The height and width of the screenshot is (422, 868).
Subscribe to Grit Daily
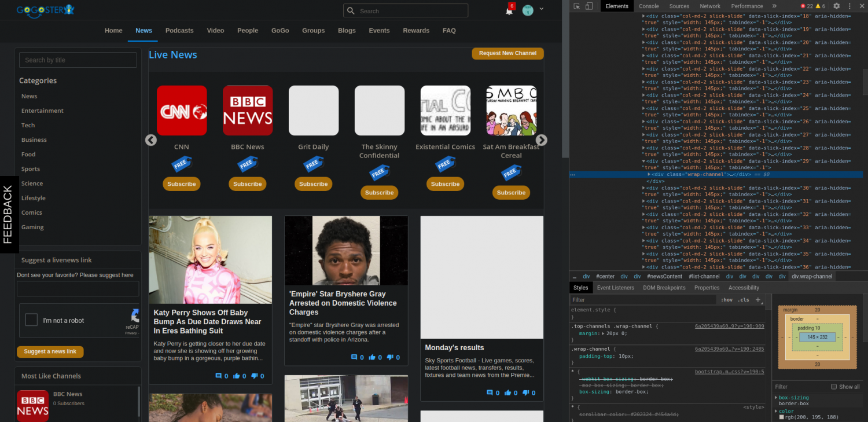coord(314,184)
